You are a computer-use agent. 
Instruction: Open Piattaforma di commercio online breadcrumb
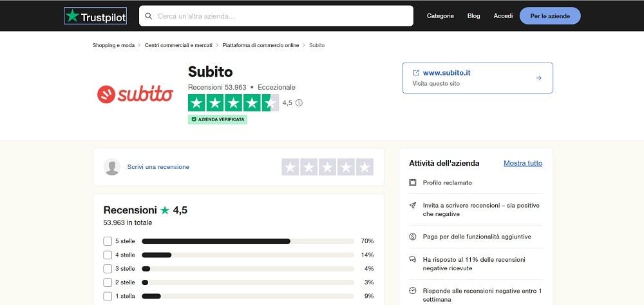(x=261, y=45)
